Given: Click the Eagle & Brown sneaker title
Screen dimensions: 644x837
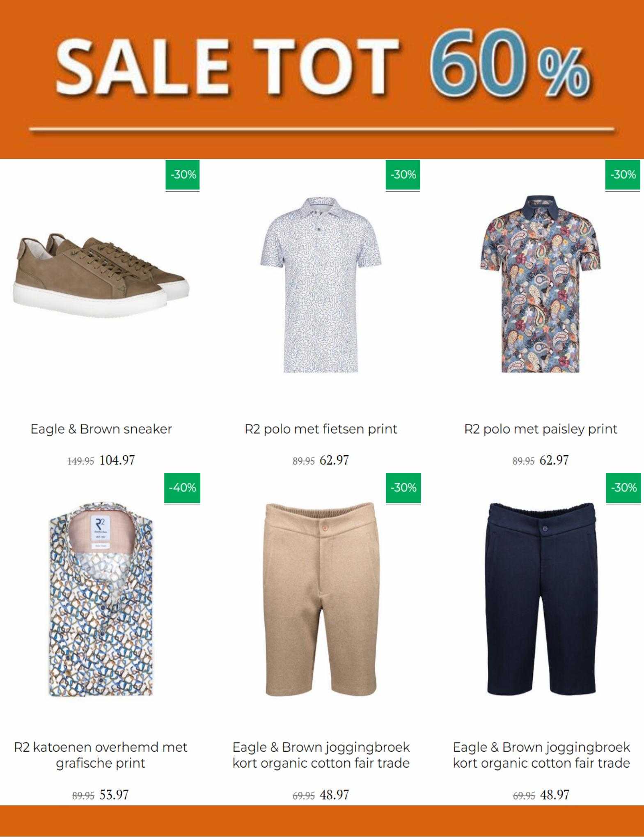Looking at the screenshot, I should tap(101, 429).
